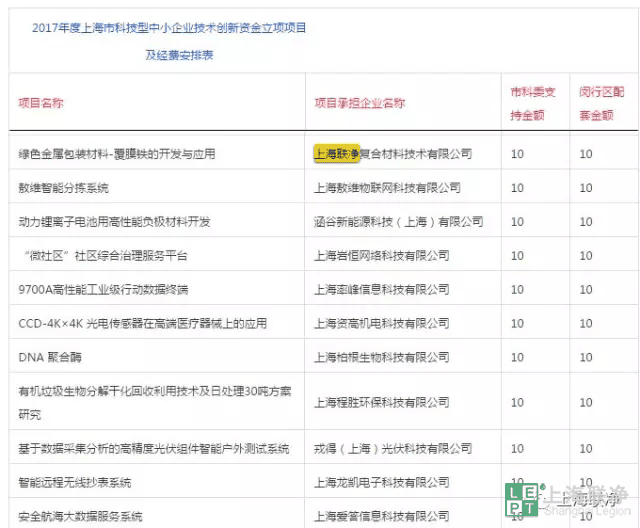The width and height of the screenshot is (640, 528).
Task: Click 闵行区配套金额 value in DNA 聚合酶 row
Action: 586,357
